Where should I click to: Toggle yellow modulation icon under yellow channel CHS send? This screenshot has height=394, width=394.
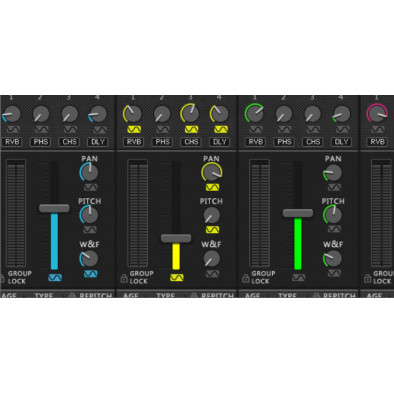[x=192, y=129]
